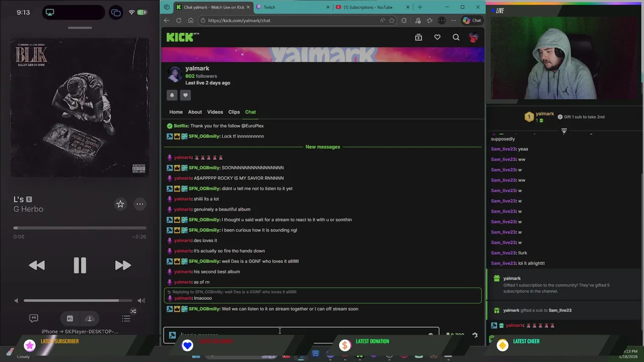
Task: Open the Kick clips/library icon in header
Action: pos(419,37)
